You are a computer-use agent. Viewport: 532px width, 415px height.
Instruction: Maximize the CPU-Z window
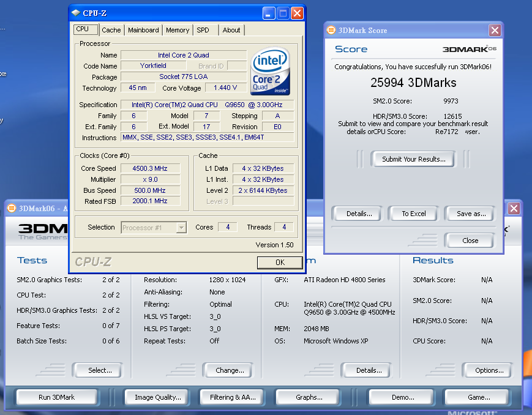pyautogui.click(x=283, y=13)
